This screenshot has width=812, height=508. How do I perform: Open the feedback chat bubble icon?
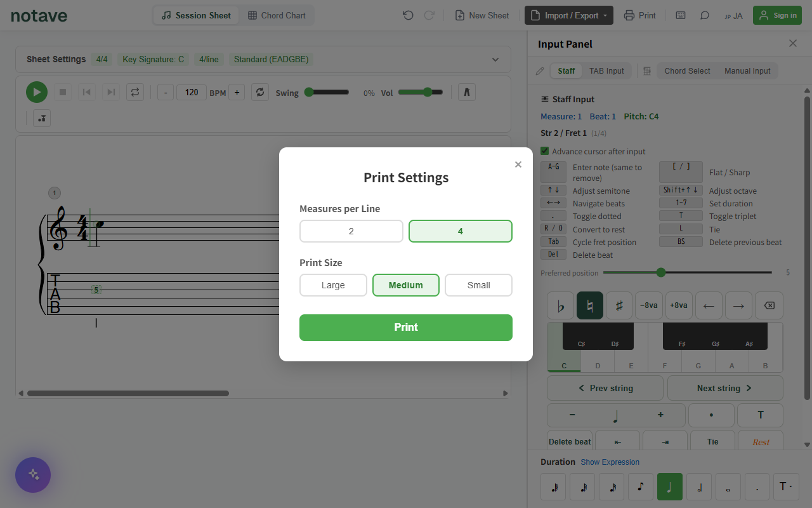(x=705, y=15)
